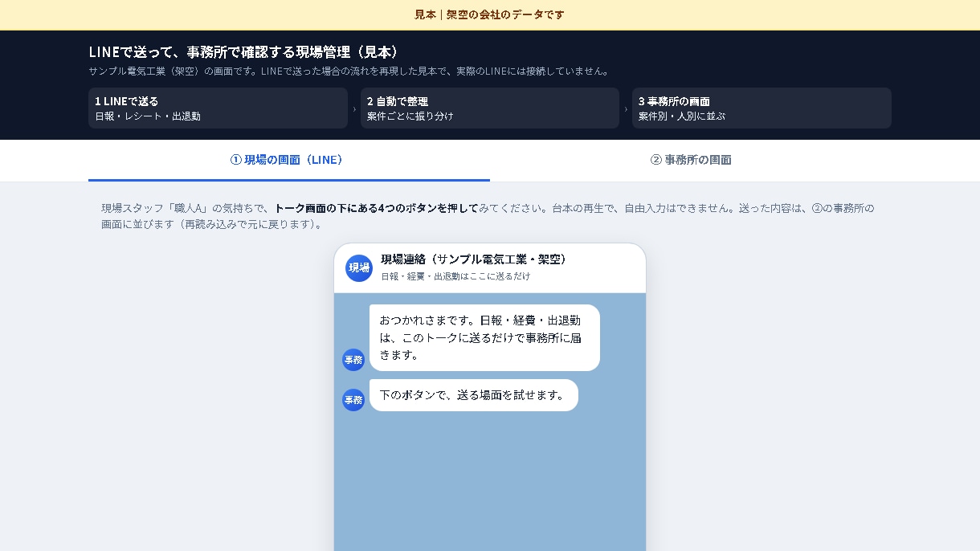Select the 2 自動で整理 step card
The image size is (980, 551).
(x=489, y=108)
